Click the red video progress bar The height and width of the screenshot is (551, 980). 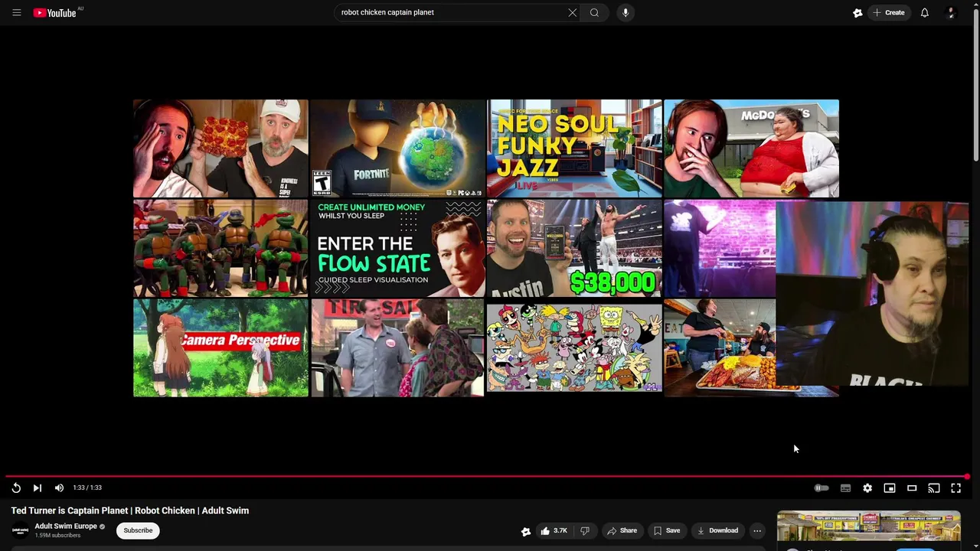pos(486,477)
